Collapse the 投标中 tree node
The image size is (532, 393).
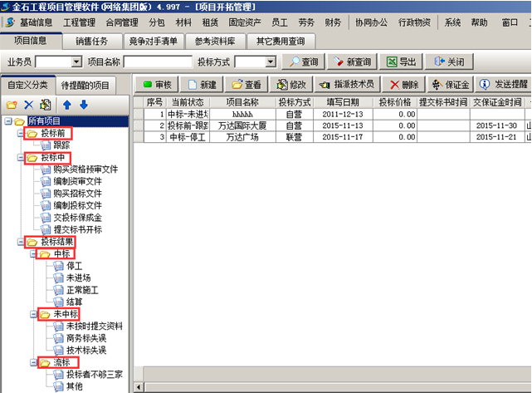tap(21, 157)
